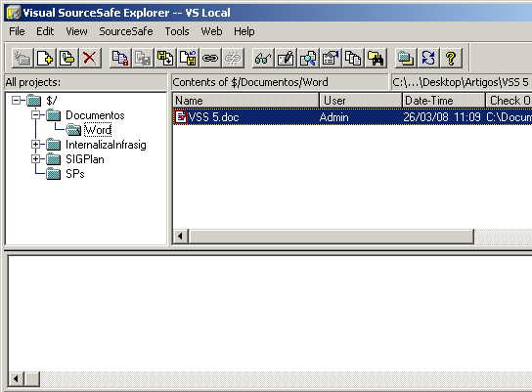Viewport: 532px width, 392px height.
Task: Click the Add Files toolbar icon
Action: [45, 58]
